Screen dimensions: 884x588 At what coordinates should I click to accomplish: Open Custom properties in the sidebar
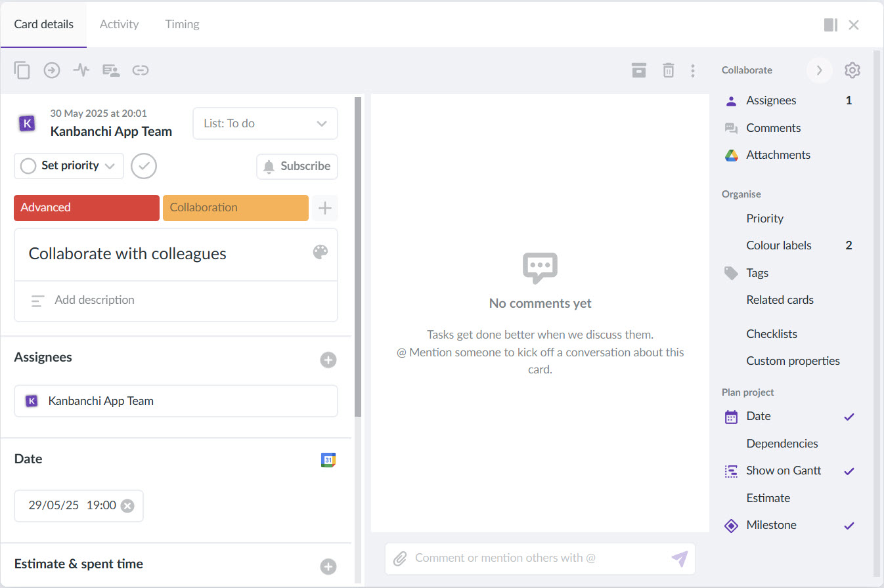(793, 361)
